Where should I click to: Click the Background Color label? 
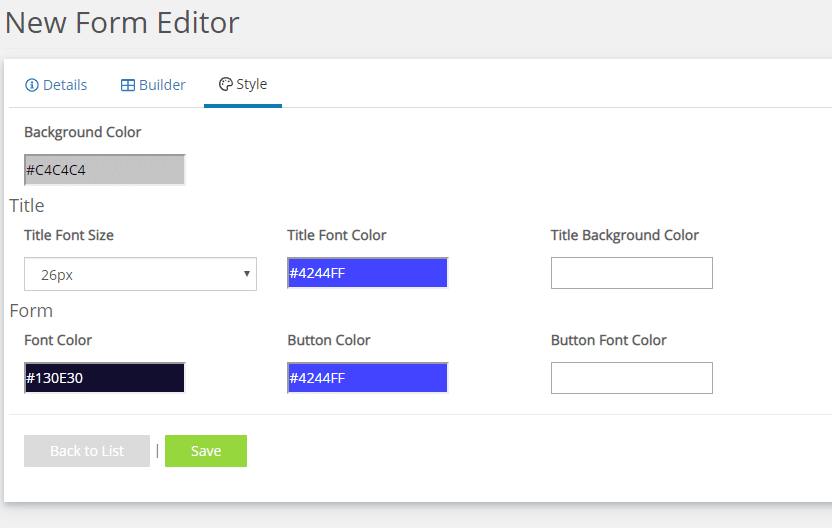click(x=83, y=132)
